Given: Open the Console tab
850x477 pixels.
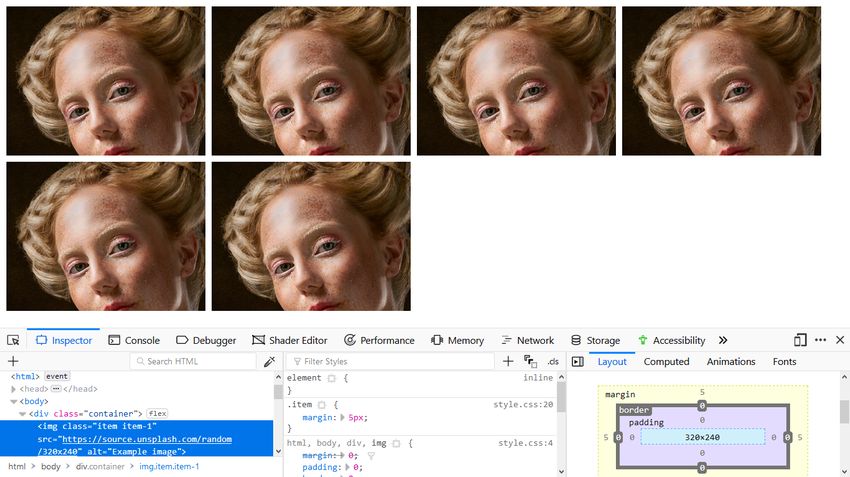Looking at the screenshot, I should 134,340.
